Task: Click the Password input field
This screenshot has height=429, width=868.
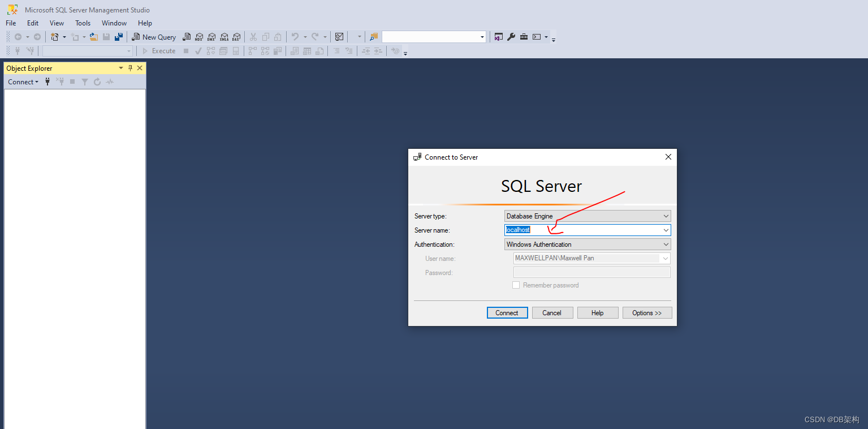Action: coord(592,273)
